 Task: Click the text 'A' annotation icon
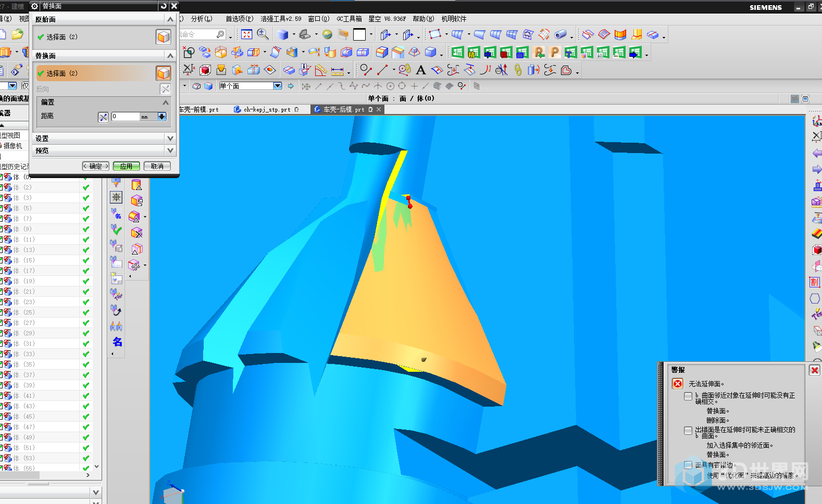click(x=421, y=70)
